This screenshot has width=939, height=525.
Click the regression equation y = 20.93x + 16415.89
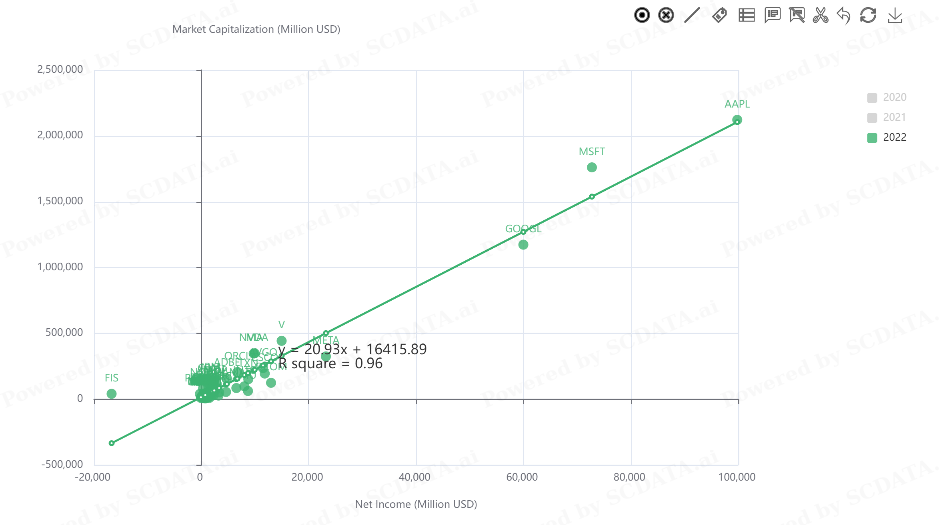point(352,349)
